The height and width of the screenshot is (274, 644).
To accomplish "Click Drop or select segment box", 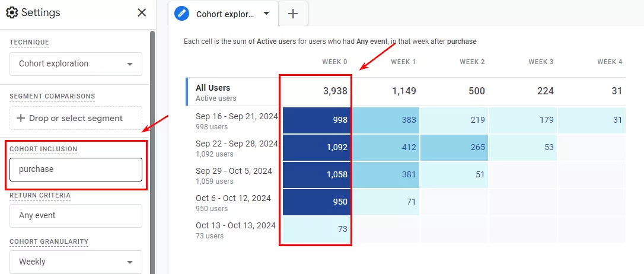I will pyautogui.click(x=76, y=118).
